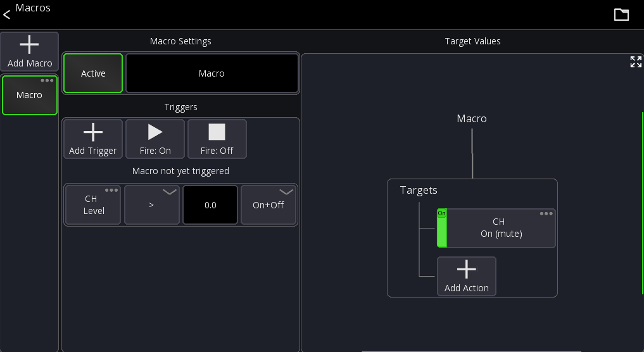Screen dimensions: 644x352
Task: Click the Targets group label
Action: (x=419, y=190)
